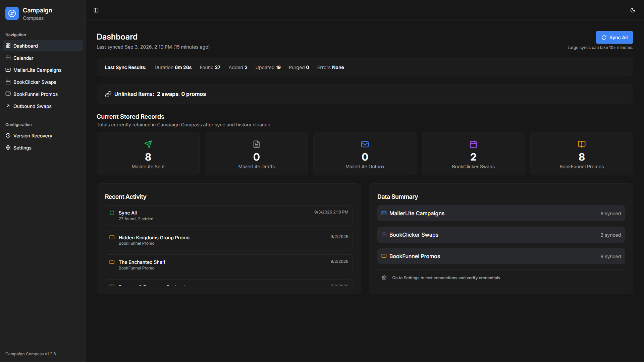Open the Calendar navigation item
The width and height of the screenshot is (644, 362).
43,58
